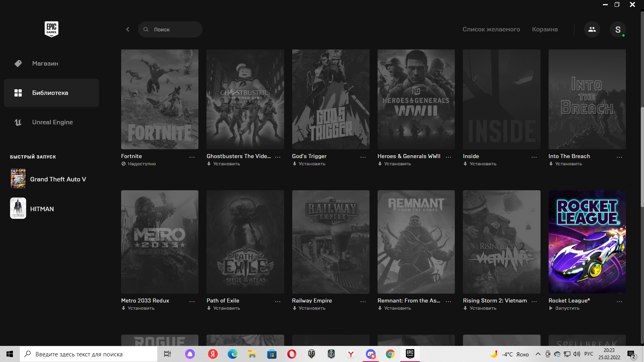The image size is (644, 362).
Task: Click Запустить under Rocket League
Action: (567, 308)
